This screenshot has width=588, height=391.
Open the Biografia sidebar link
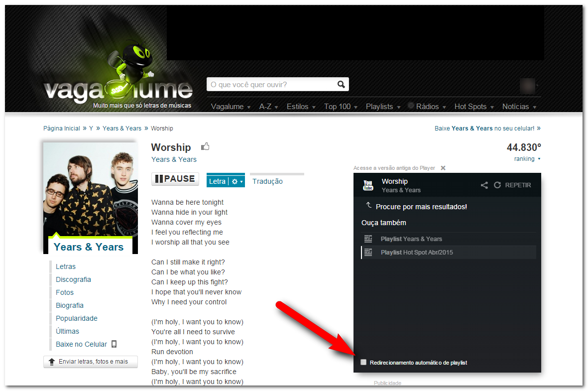point(70,305)
